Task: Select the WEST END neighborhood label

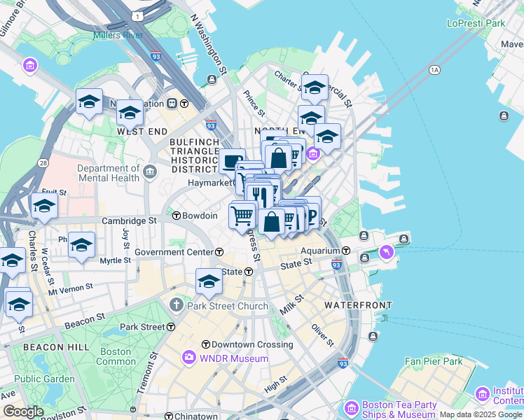Action: [x=142, y=132]
